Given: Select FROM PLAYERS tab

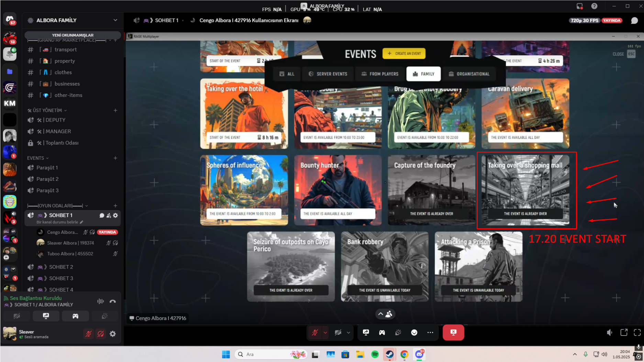Looking at the screenshot, I should [380, 74].
